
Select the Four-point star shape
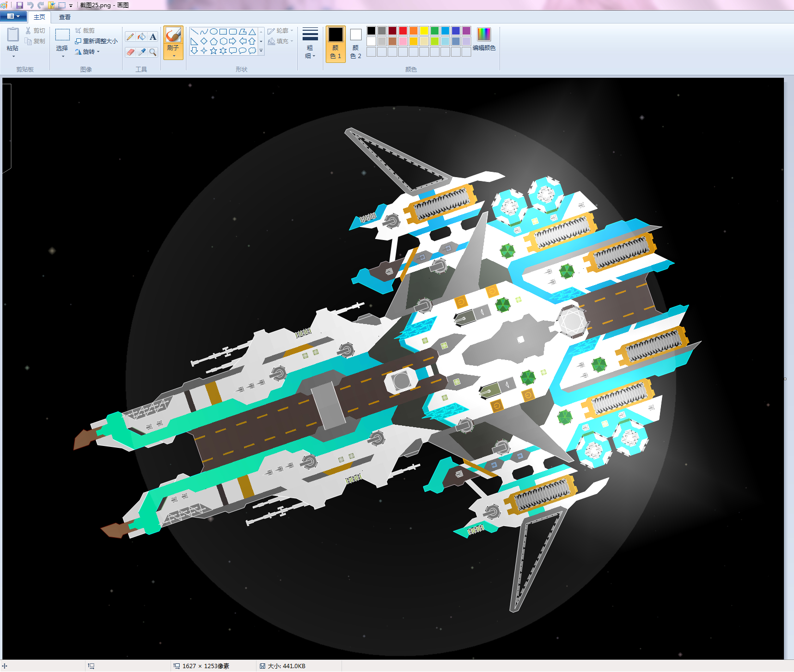[204, 50]
